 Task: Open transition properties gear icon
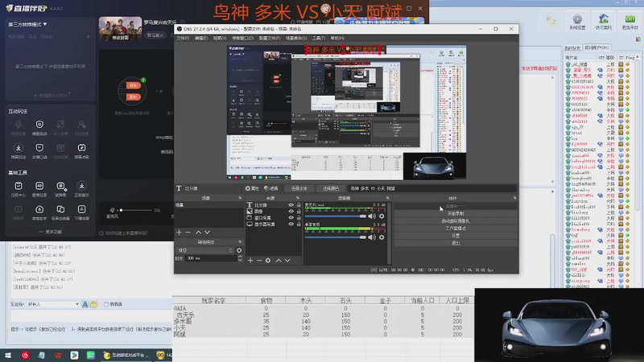pos(239,250)
